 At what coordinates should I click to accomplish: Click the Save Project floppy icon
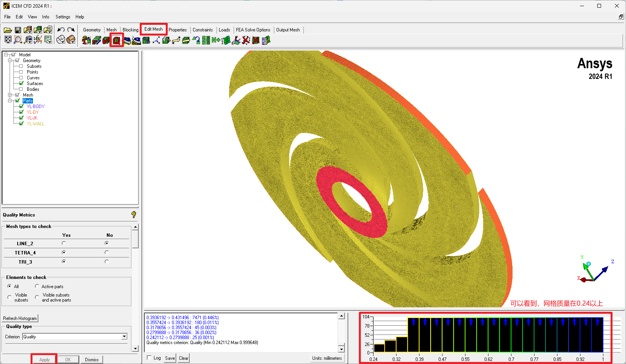18,30
